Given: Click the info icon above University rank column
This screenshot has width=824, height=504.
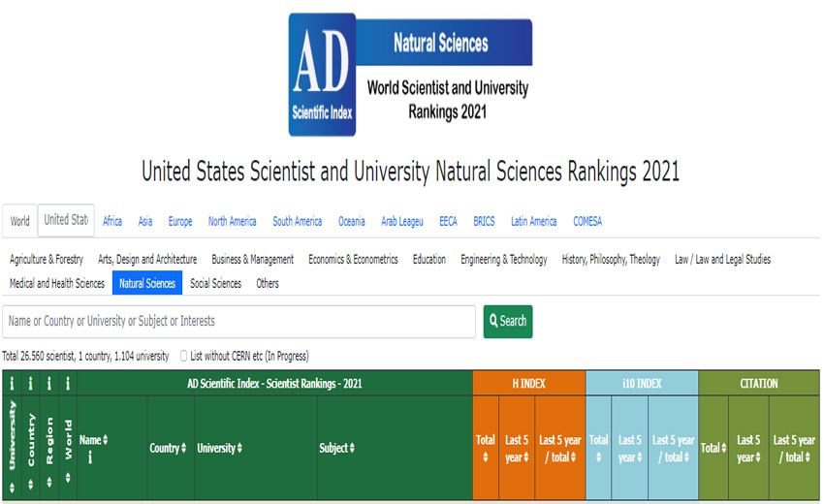Looking at the screenshot, I should pyautogui.click(x=12, y=384).
